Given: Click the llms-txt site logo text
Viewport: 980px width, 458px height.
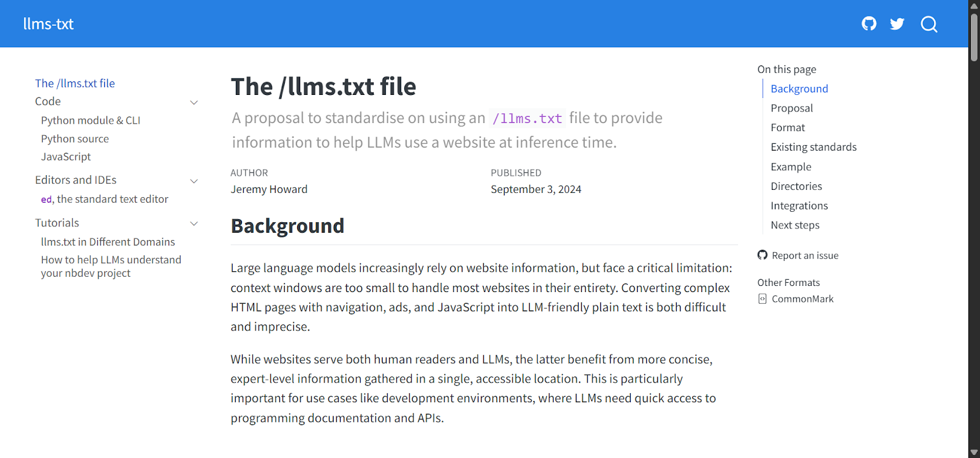Looking at the screenshot, I should coord(48,24).
